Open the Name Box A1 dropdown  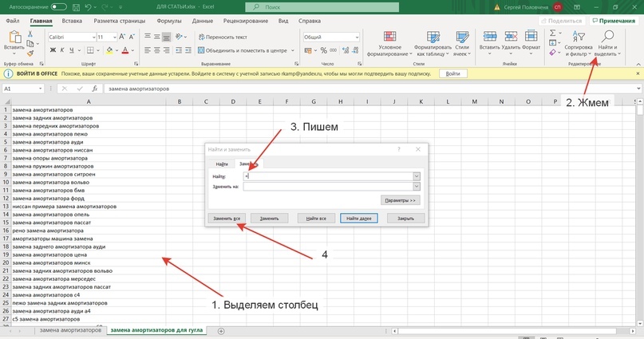[40, 89]
